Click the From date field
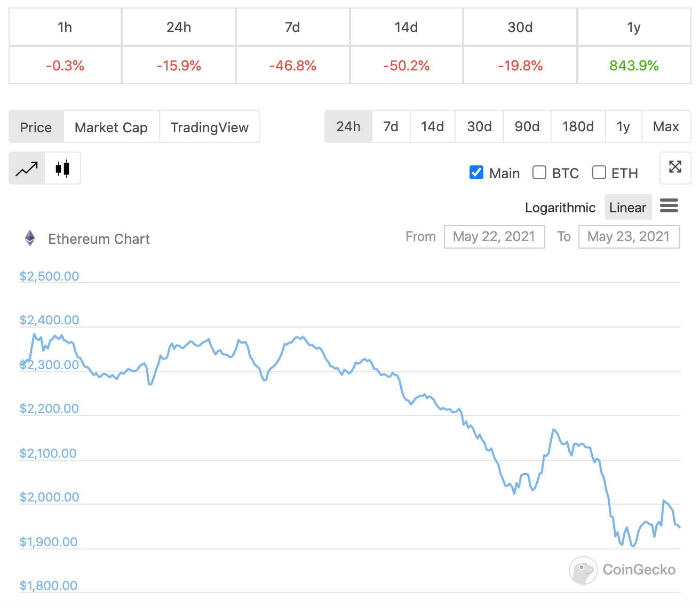 pyautogui.click(x=494, y=236)
